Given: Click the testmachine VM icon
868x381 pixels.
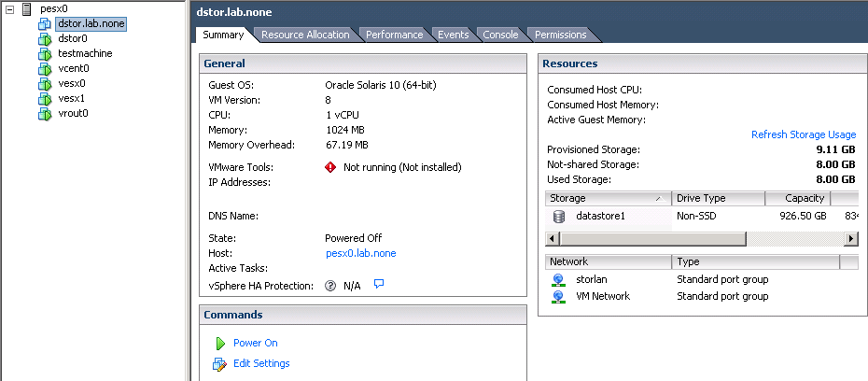Looking at the screenshot, I should [45, 54].
